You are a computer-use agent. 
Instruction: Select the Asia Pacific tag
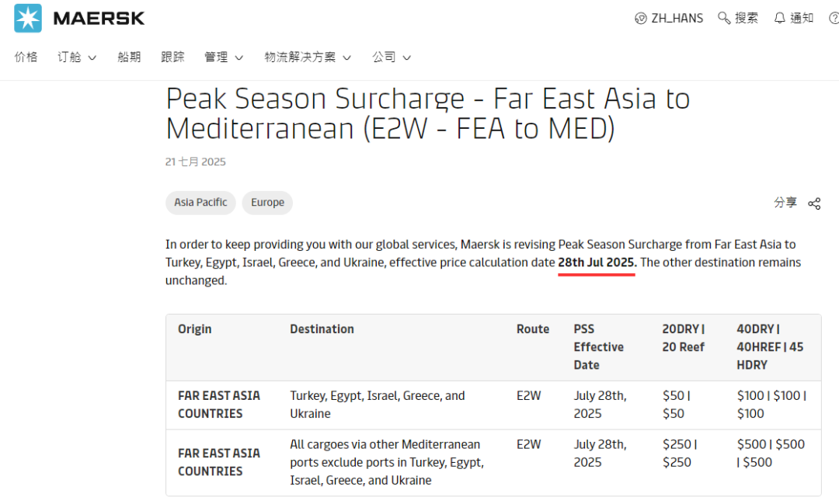[200, 203]
